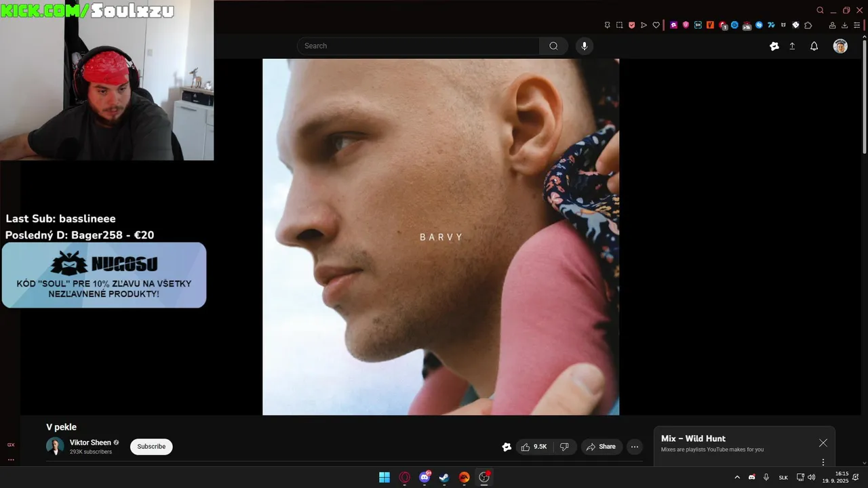Click the Mix – Wild Hunt title
868x488 pixels.
[693, 439]
